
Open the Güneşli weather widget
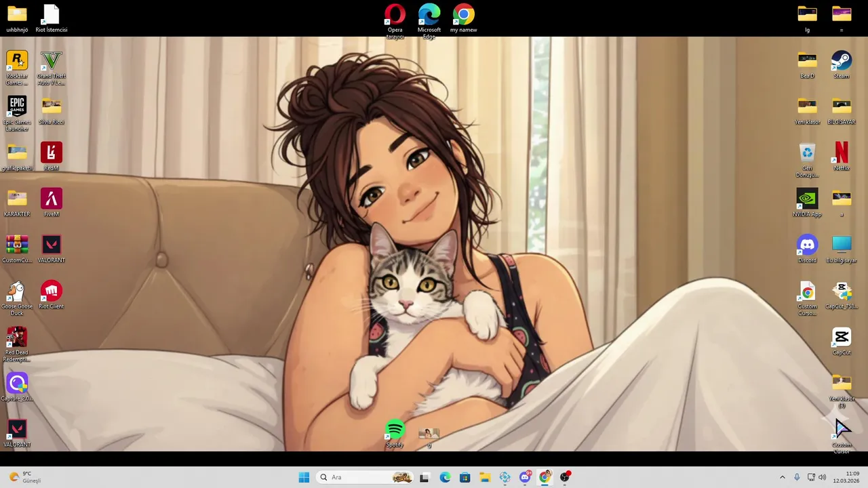[x=24, y=477]
